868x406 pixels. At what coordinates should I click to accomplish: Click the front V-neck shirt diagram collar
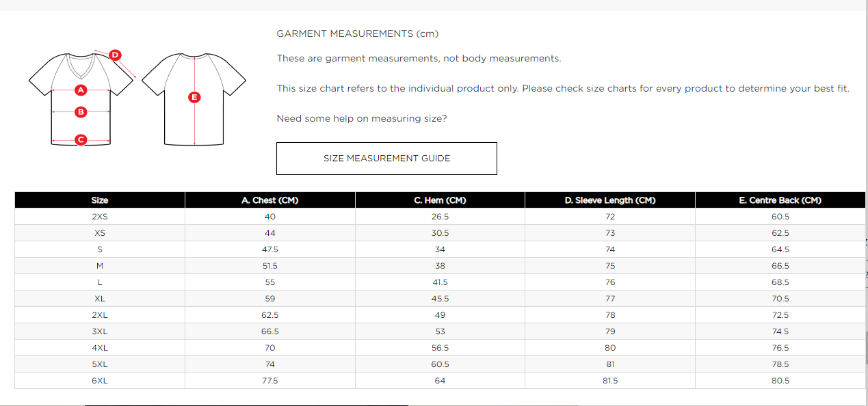(x=81, y=66)
